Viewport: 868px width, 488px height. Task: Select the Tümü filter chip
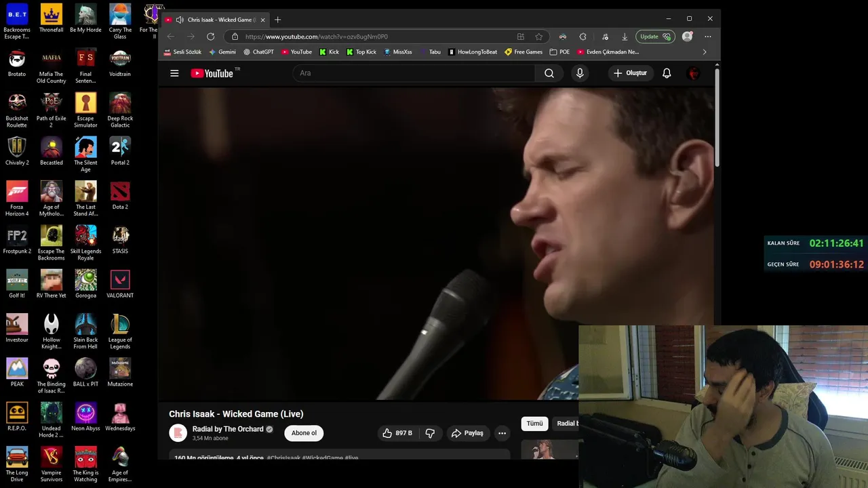tap(534, 424)
